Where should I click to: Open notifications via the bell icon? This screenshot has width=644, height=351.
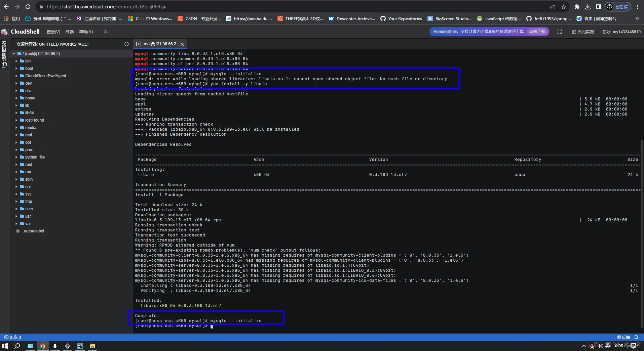coord(636,337)
